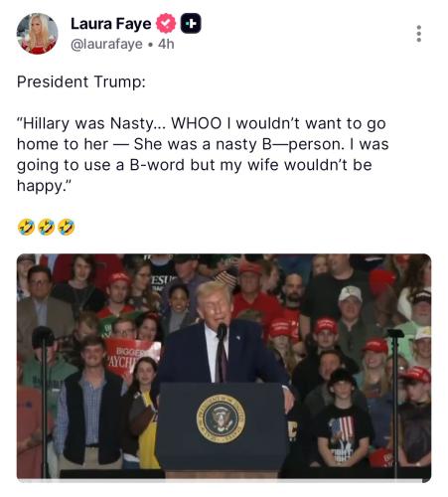Screen dimensions: 448x497
Task: Open the three-dot post options menu
Action: [419, 34]
